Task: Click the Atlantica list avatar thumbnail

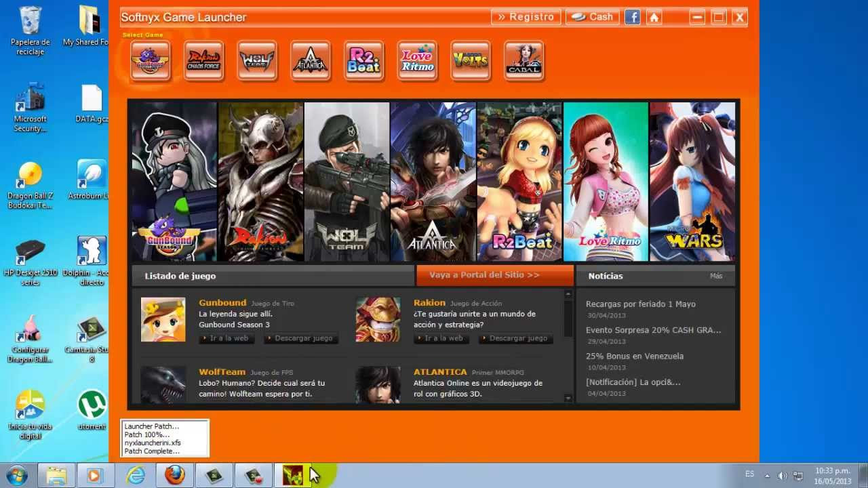Action: [378, 385]
